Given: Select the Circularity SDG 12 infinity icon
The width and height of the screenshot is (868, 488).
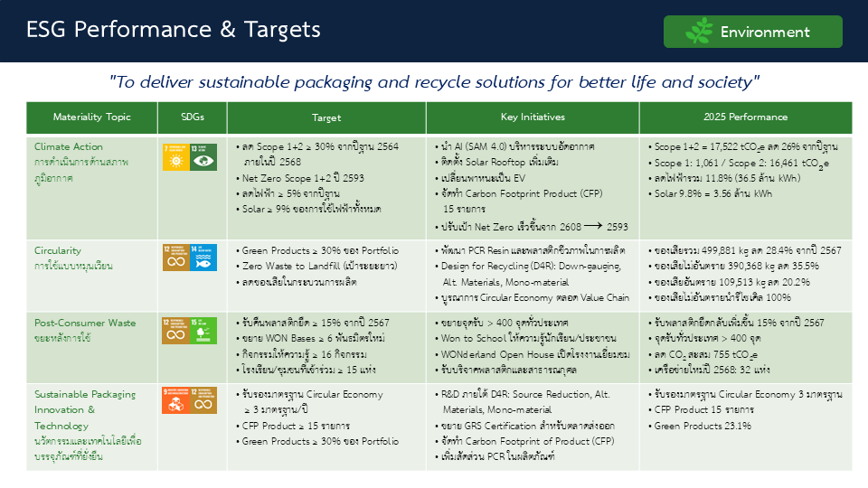Looking at the screenshot, I should 176,258.
